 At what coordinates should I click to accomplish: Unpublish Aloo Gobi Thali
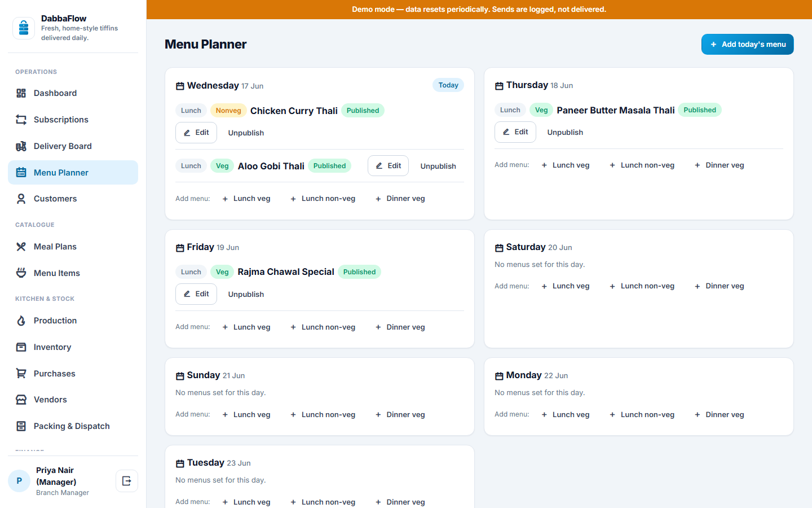[x=438, y=166]
